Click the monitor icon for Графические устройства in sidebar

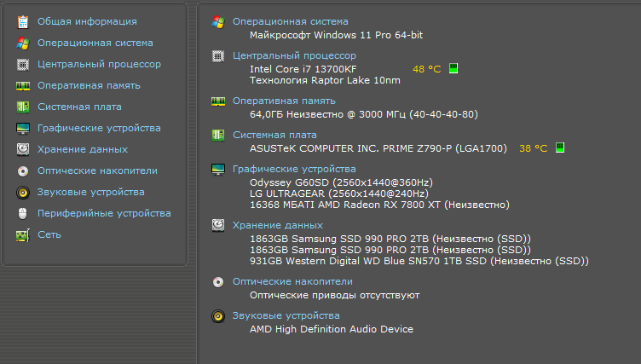point(23,128)
